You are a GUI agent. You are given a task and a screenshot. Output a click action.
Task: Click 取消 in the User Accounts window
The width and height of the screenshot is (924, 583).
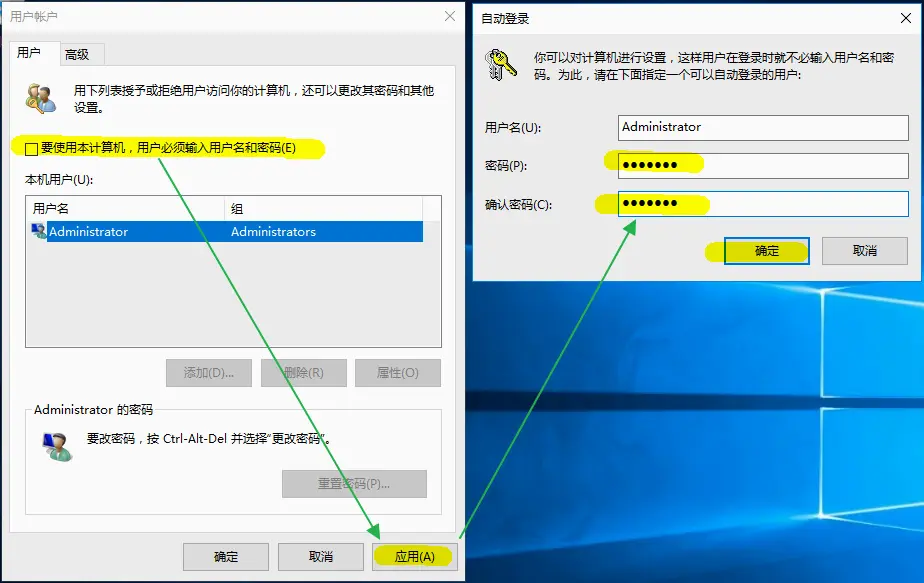pyautogui.click(x=321, y=556)
